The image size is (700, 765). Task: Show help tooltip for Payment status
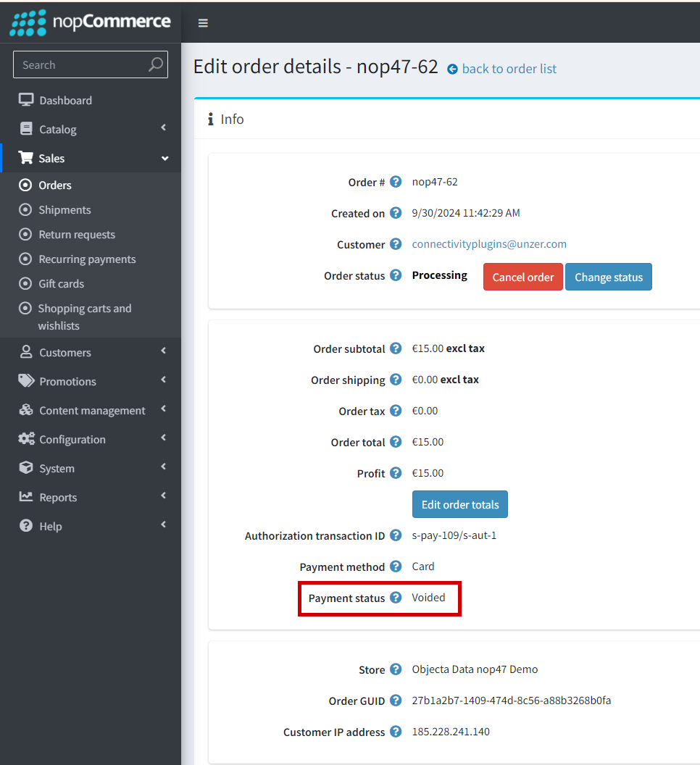click(x=396, y=597)
